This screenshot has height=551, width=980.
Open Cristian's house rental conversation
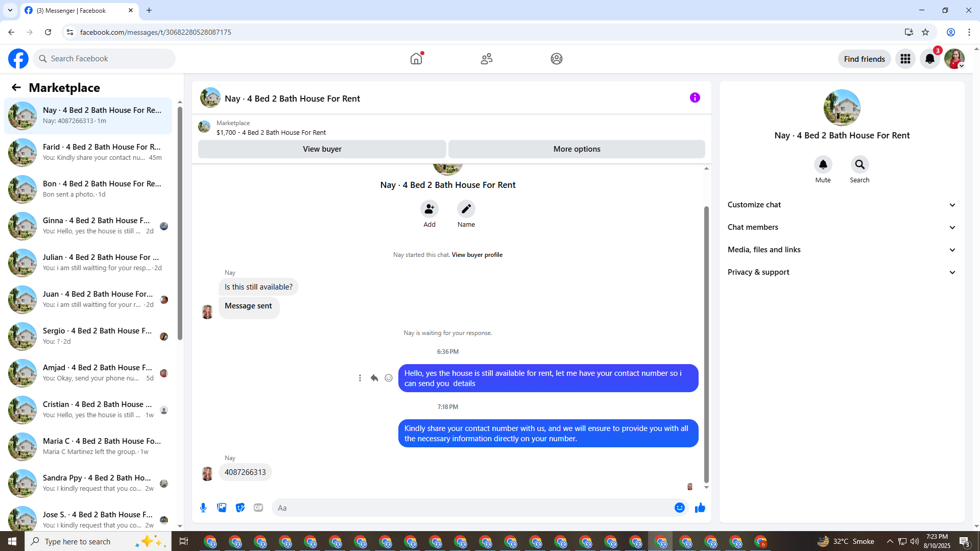(x=88, y=410)
